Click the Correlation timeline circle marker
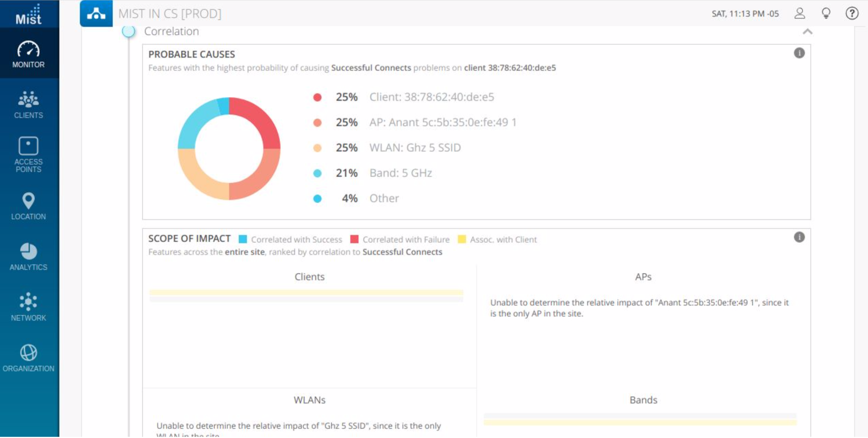The image size is (868, 438). 128,31
